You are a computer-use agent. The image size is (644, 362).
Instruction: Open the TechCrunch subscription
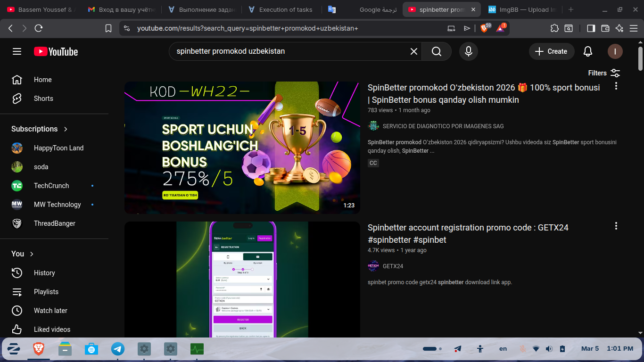(54, 186)
